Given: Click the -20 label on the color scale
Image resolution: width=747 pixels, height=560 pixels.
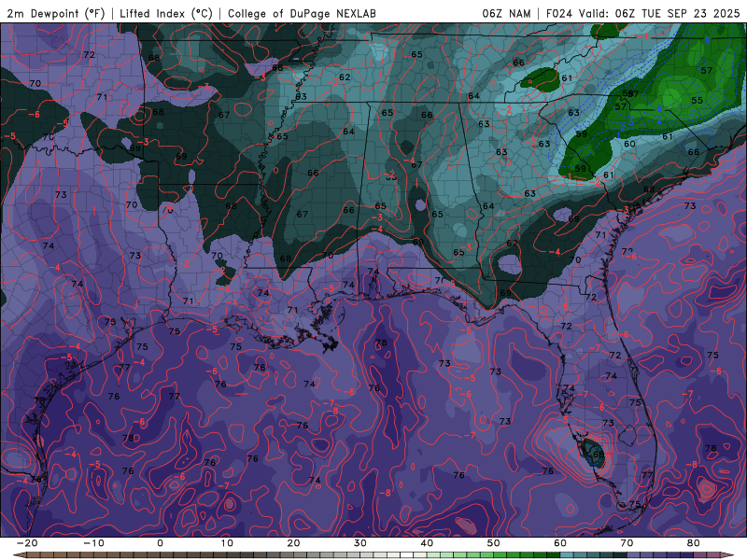Looking at the screenshot, I should point(26,543).
